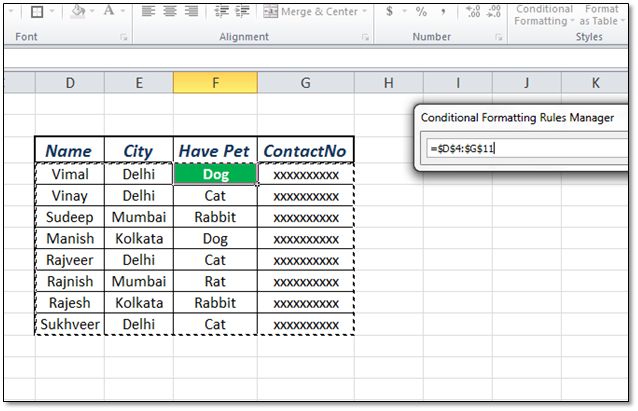
Task: Select column J header
Action: point(527,83)
